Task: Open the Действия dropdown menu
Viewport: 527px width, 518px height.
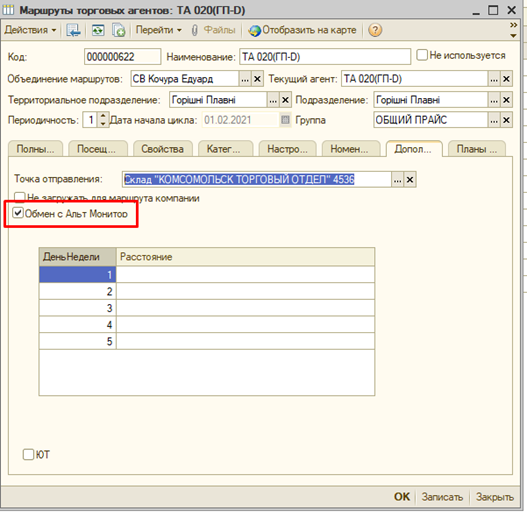Action: (30, 30)
